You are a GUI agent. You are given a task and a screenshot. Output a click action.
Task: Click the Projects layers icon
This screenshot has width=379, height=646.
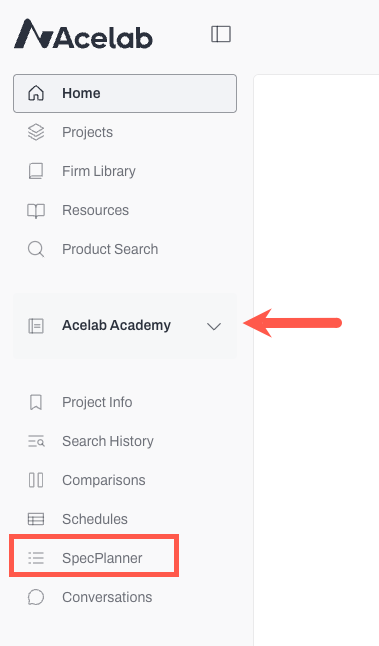tap(36, 132)
